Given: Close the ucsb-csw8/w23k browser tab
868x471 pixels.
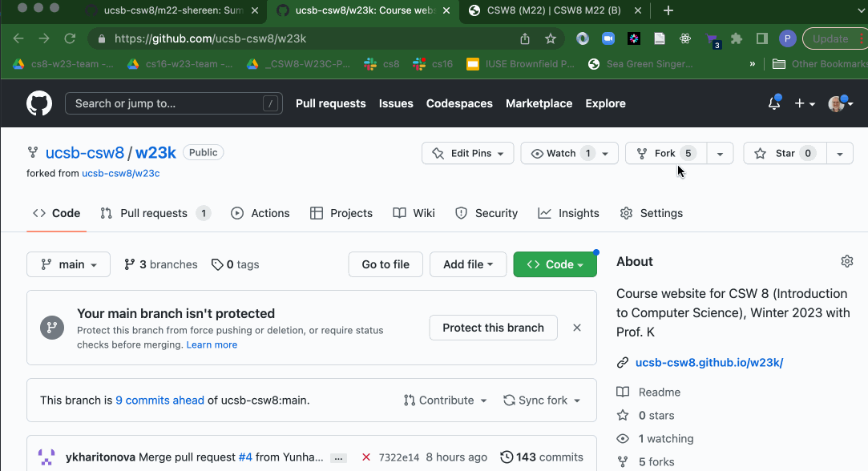Looking at the screenshot, I should point(446,10).
